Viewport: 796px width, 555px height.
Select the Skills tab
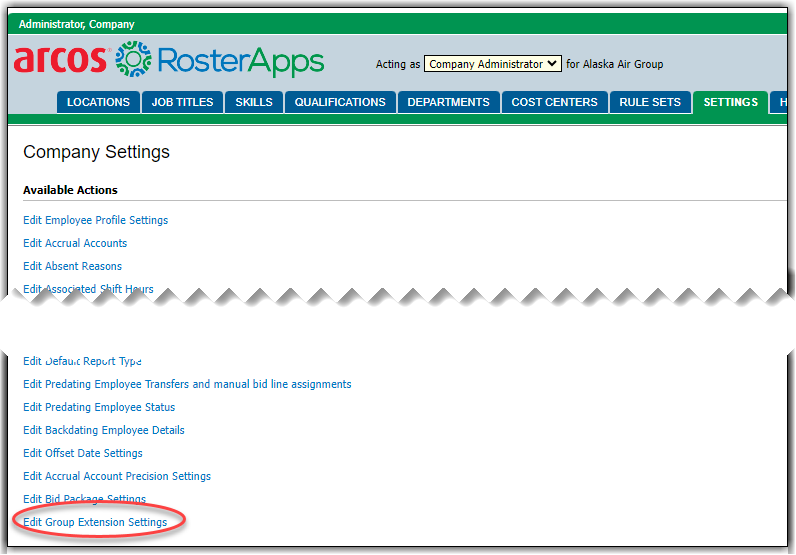point(254,102)
